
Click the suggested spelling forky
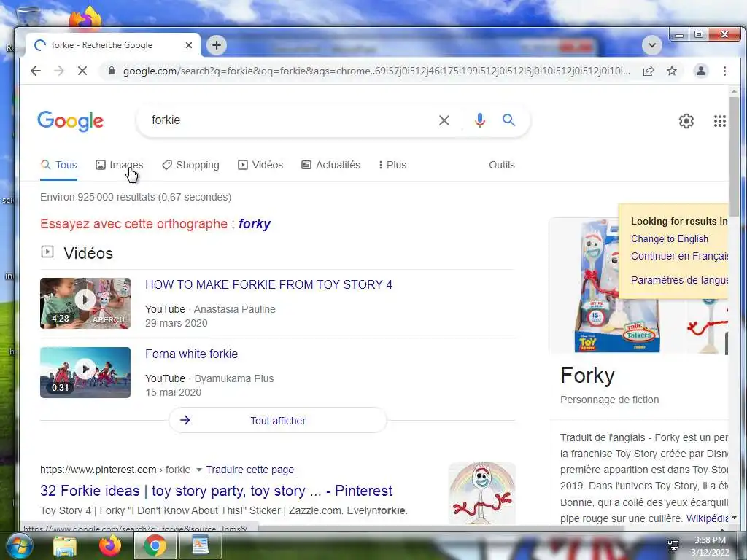[255, 224]
